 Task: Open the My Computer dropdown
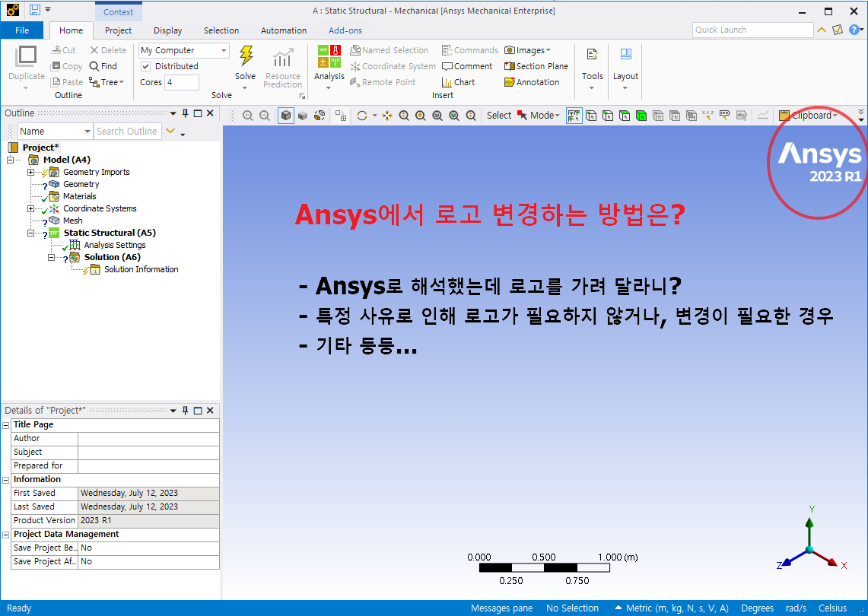224,50
